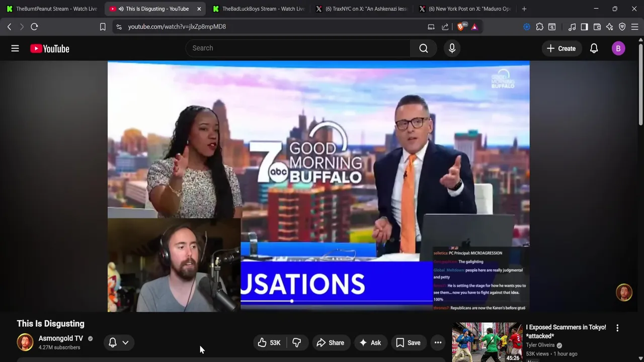This screenshot has height=362, width=644.
Task: Open the Create button
Action: point(561,48)
